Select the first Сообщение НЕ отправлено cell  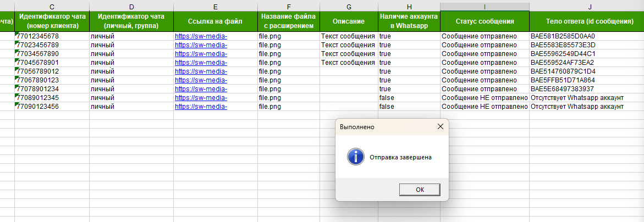click(485, 98)
